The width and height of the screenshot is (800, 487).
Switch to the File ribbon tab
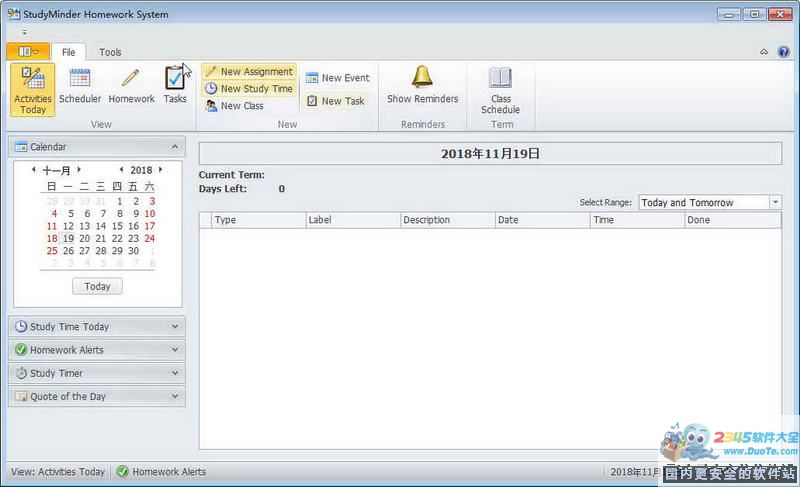coord(68,52)
